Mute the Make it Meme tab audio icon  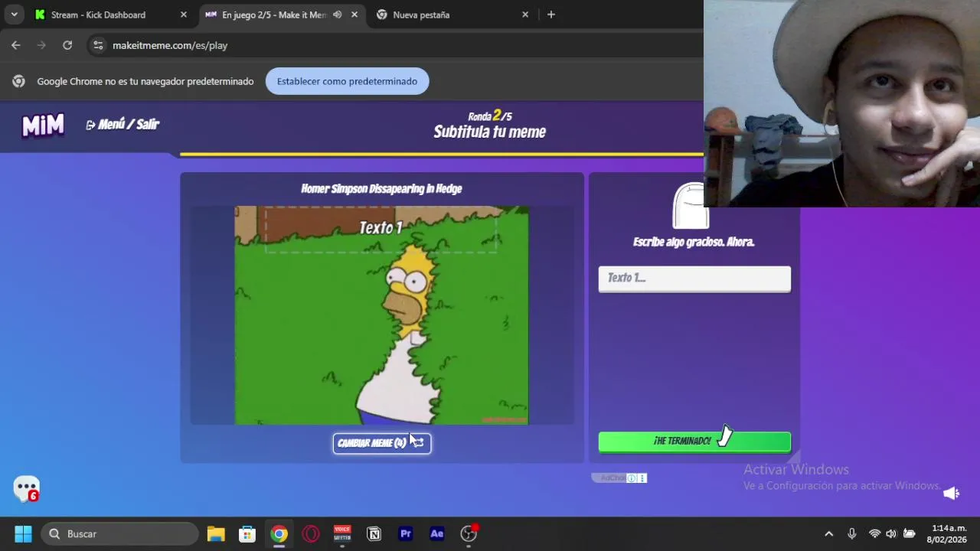338,15
